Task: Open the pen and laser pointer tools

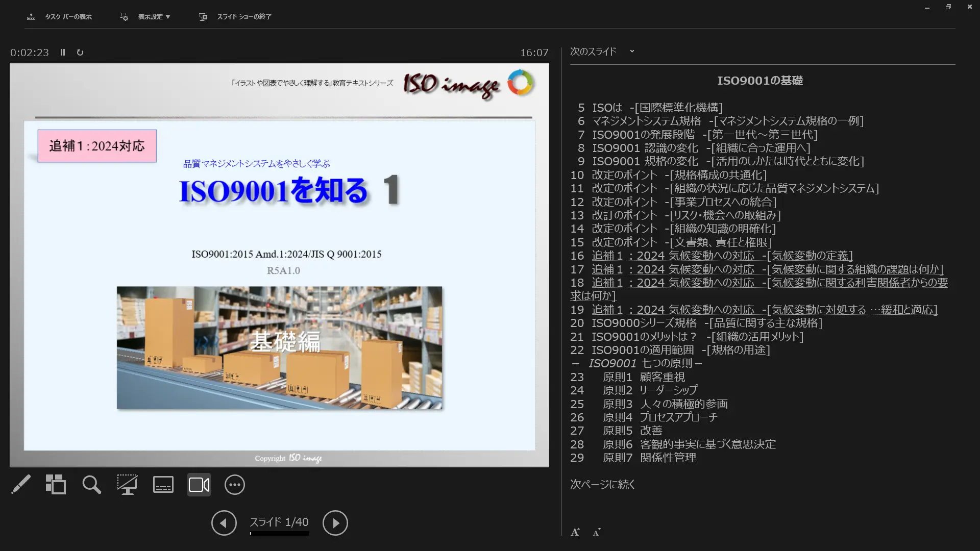Action: [x=21, y=485]
